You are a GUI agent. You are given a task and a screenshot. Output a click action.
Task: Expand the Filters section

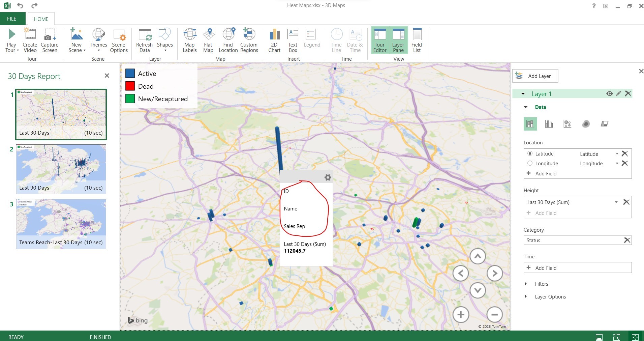pyautogui.click(x=525, y=284)
